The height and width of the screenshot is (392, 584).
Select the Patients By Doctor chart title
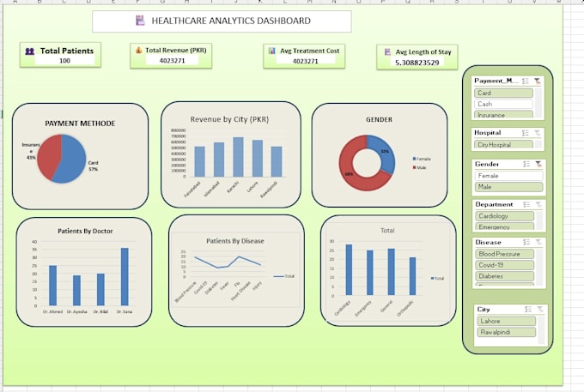click(85, 231)
